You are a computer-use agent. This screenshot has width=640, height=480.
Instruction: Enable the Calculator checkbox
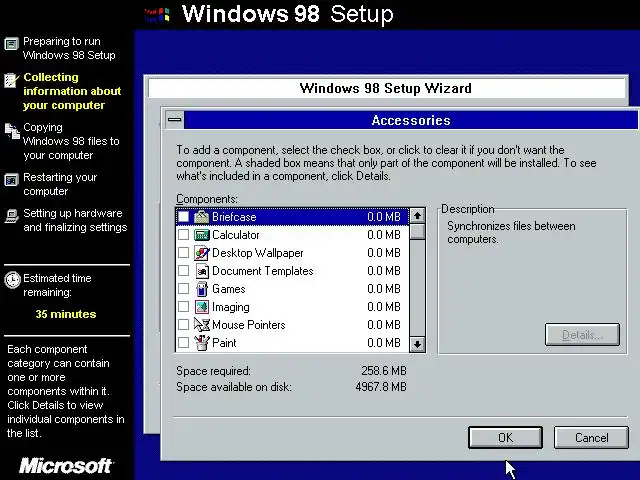[x=183, y=235]
